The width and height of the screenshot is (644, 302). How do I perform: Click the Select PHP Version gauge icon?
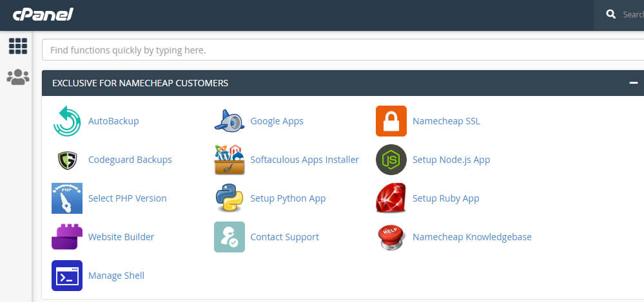(x=67, y=198)
